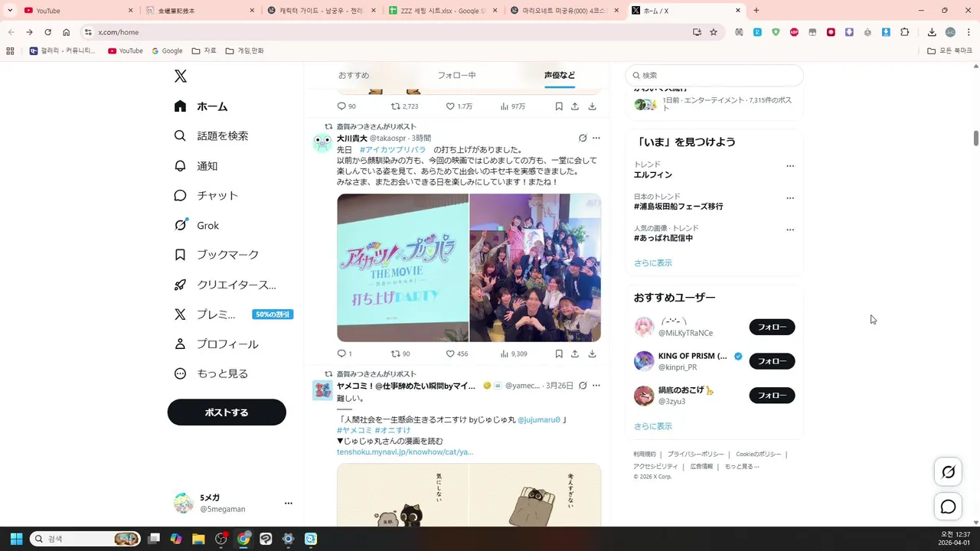
Task: Switch to おすすめ timeline tab
Action: (354, 75)
